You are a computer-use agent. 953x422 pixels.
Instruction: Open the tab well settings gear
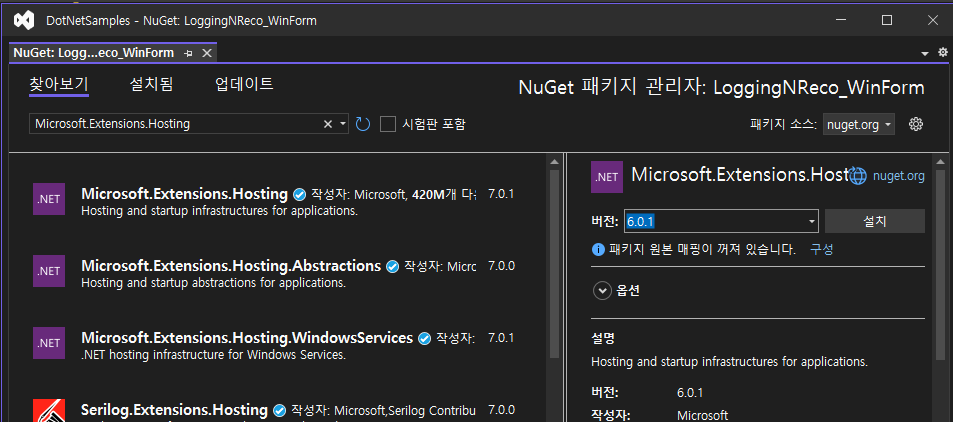click(943, 53)
